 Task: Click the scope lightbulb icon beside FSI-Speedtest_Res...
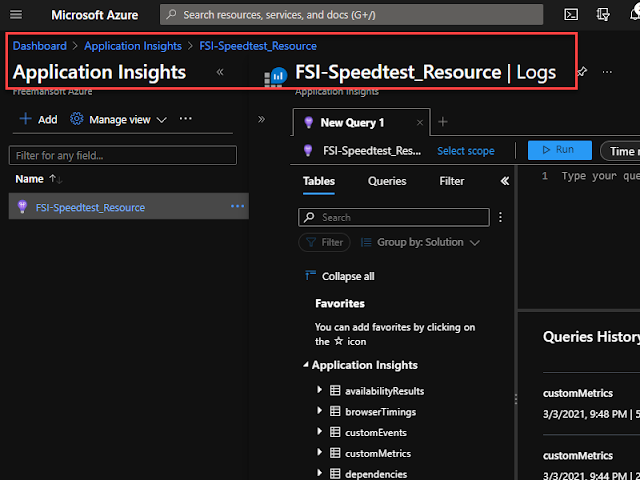[x=308, y=151]
